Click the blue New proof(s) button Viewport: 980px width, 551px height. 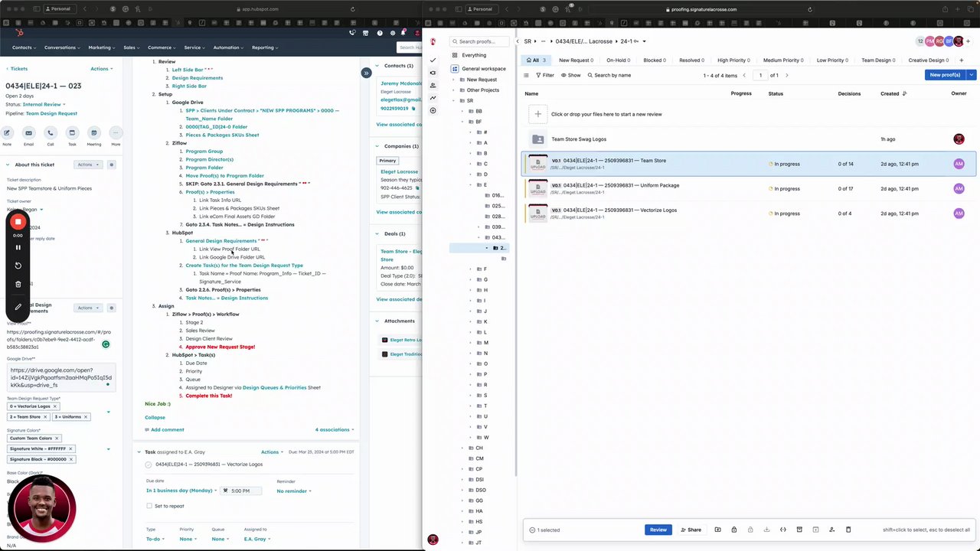pos(945,75)
